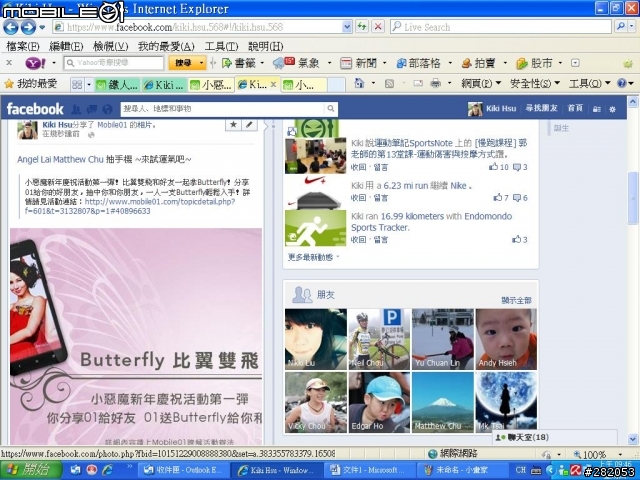Open the 工具(O) tools command dropdown
Viewport: 640px width, 480px height.
pyautogui.click(x=590, y=83)
